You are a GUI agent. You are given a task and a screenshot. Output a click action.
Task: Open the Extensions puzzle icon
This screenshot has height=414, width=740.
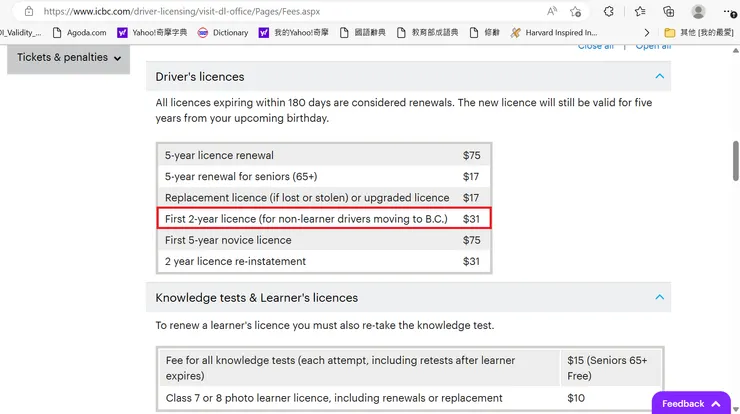(x=609, y=11)
